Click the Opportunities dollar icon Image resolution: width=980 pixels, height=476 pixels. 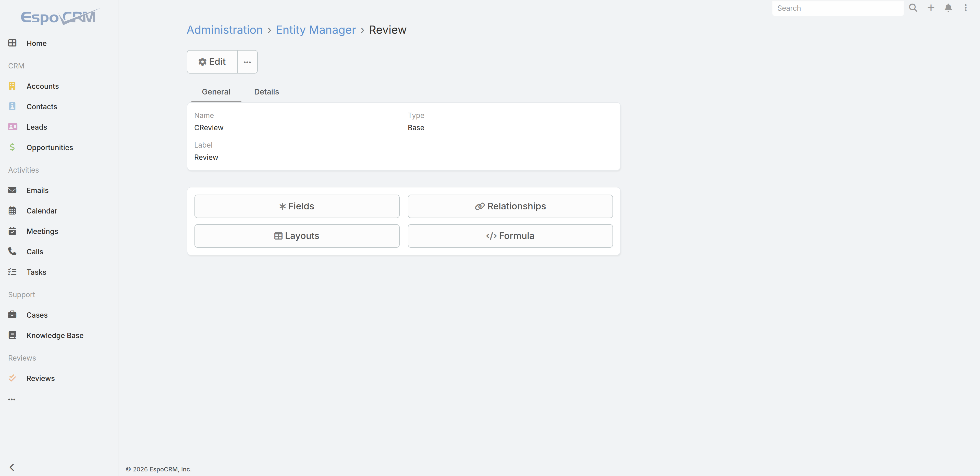(x=12, y=147)
